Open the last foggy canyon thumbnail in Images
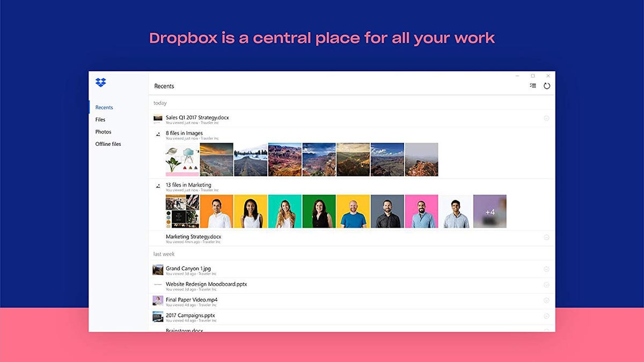The image size is (644, 362). point(421,159)
